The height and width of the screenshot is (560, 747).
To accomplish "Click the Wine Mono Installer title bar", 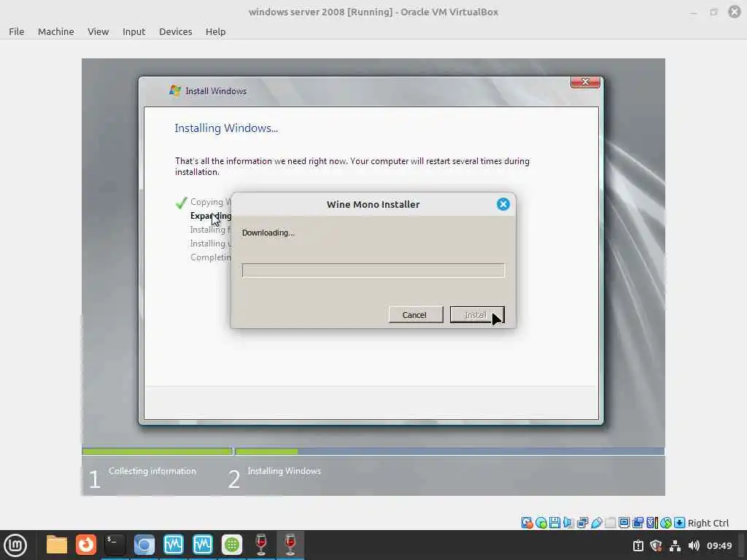I will (x=373, y=204).
